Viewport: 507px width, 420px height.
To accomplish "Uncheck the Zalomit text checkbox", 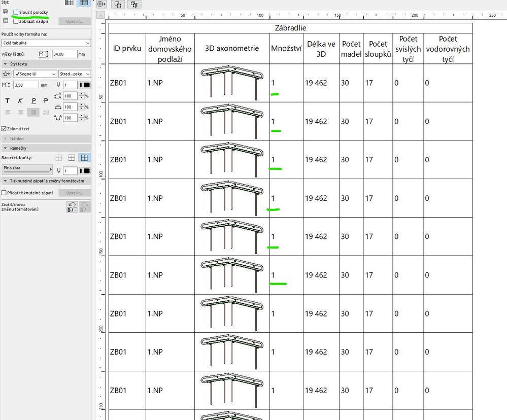I will click(5, 129).
